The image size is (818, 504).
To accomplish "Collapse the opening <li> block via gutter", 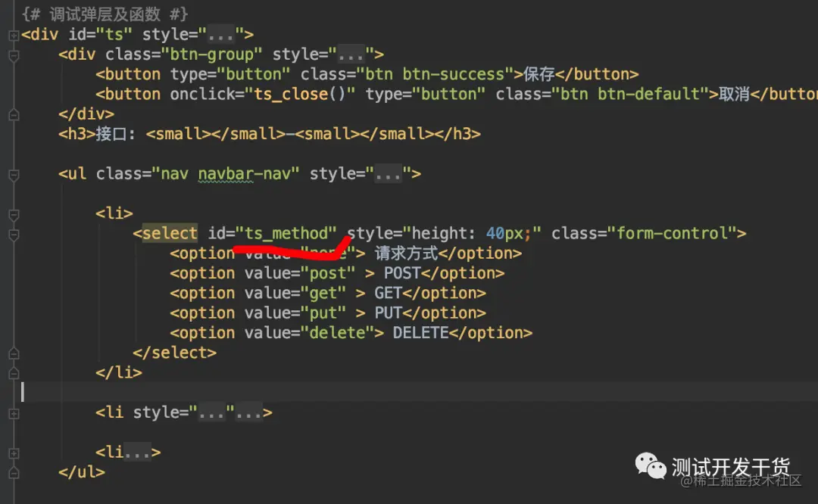I will point(14,214).
